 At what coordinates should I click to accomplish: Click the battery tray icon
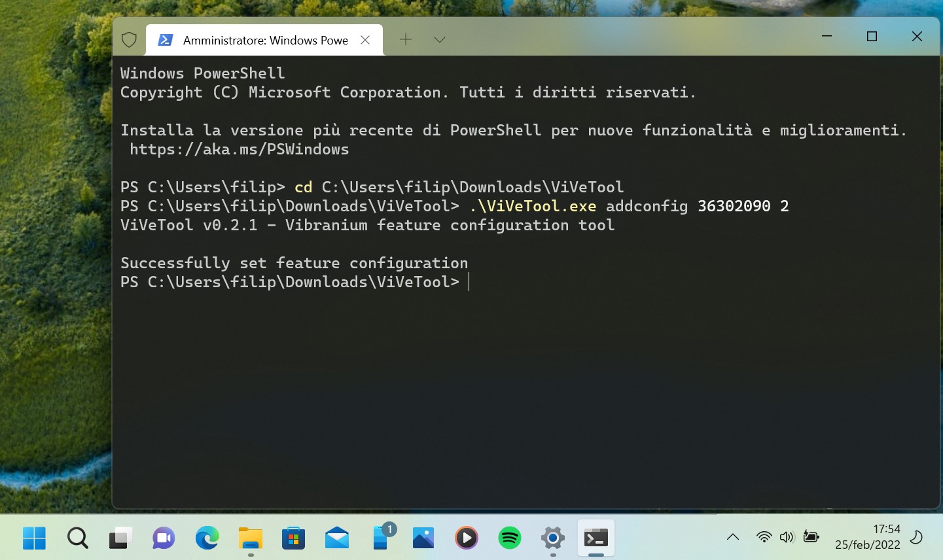point(811,537)
